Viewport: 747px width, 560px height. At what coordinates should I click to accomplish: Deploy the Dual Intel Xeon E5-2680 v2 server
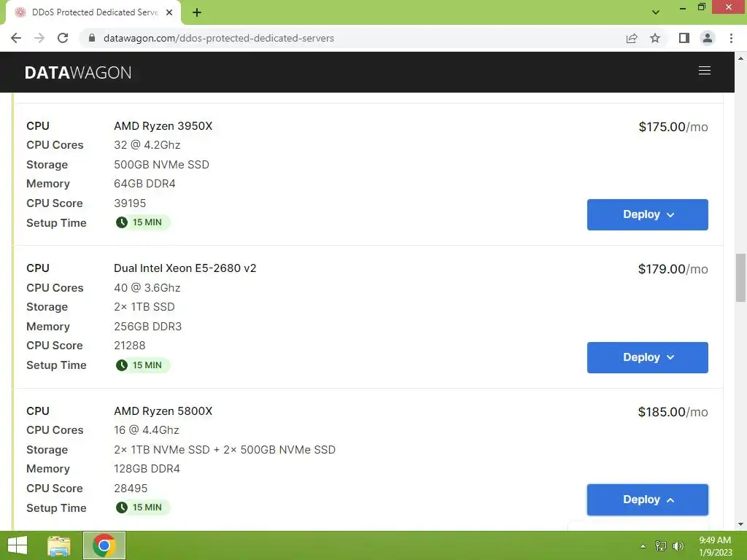pos(648,357)
